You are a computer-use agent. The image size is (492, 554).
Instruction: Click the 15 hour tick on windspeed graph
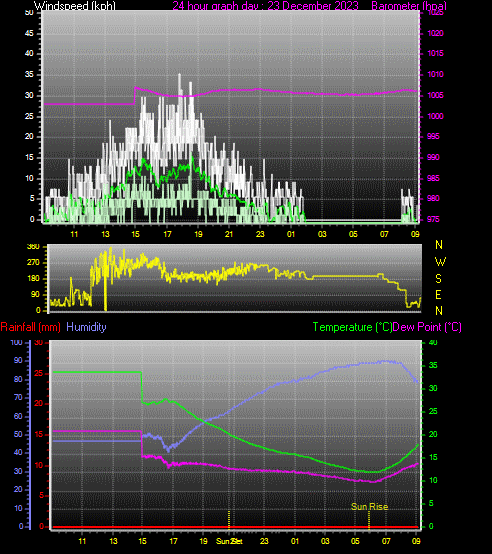[136, 234]
